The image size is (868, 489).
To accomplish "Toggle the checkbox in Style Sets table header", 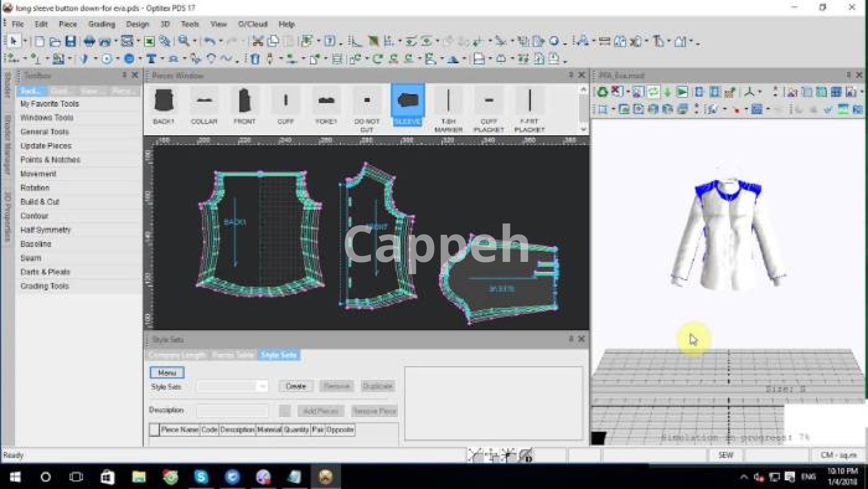I will pos(154,430).
